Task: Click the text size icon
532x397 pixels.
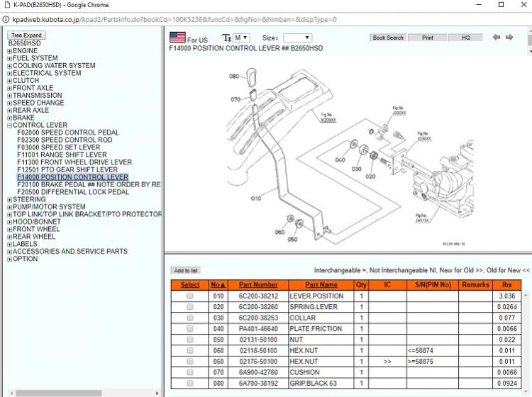Action: click(x=226, y=38)
